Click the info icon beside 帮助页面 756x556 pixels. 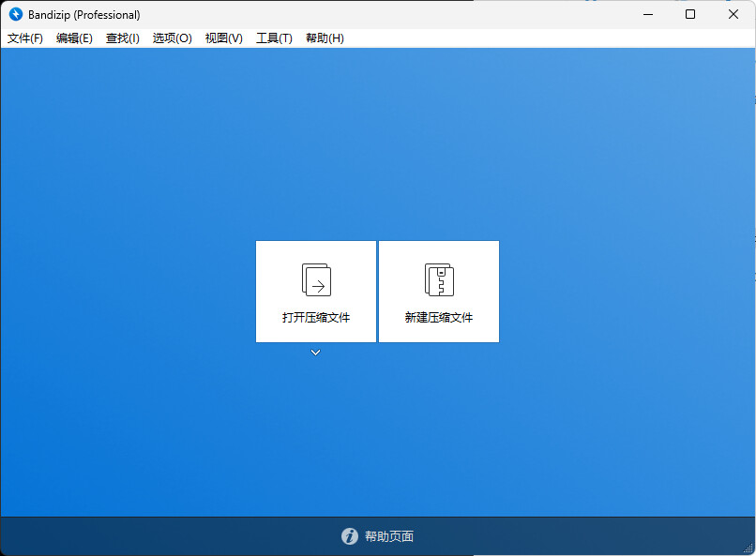tap(350, 536)
